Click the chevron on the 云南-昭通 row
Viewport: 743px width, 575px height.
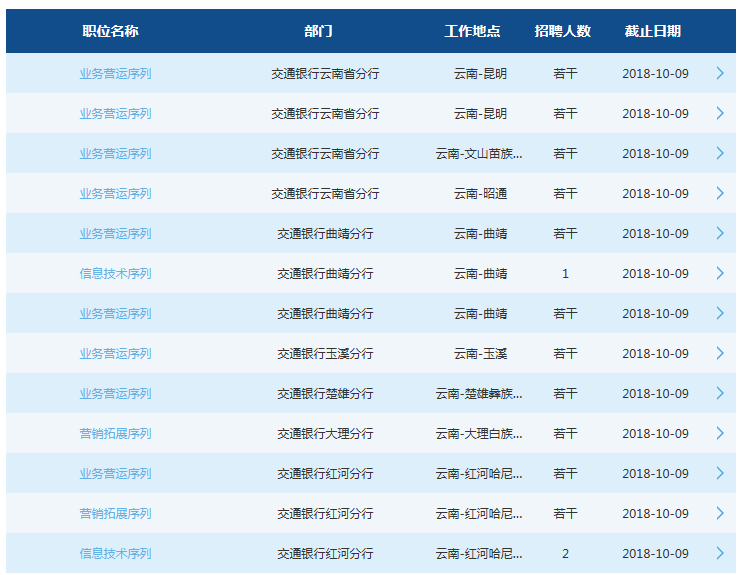(x=720, y=193)
